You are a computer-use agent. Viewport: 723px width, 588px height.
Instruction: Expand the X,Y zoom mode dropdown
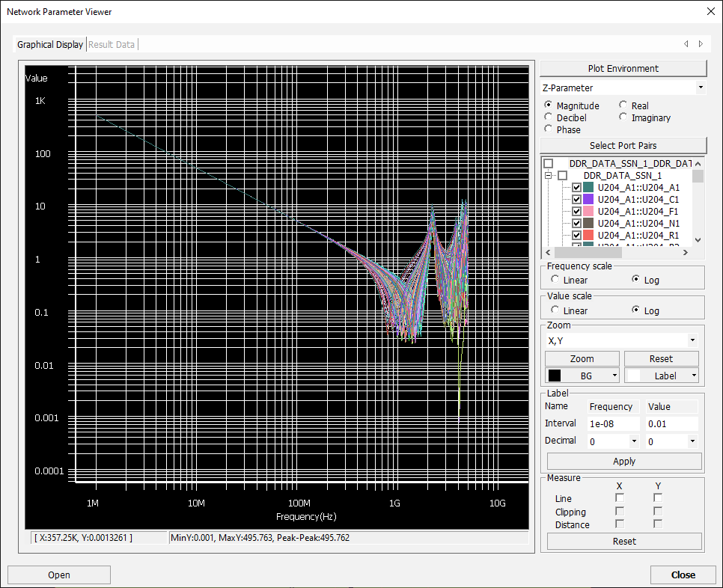point(692,341)
